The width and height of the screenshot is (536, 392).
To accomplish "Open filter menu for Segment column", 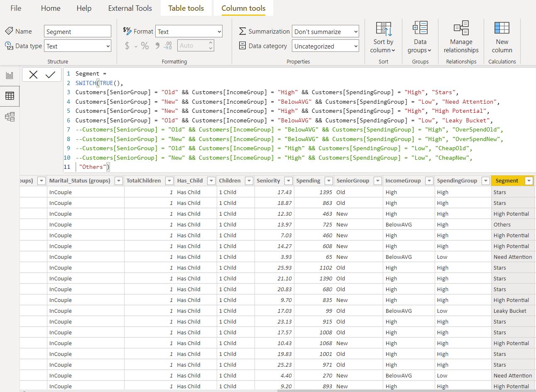I will coord(529,181).
